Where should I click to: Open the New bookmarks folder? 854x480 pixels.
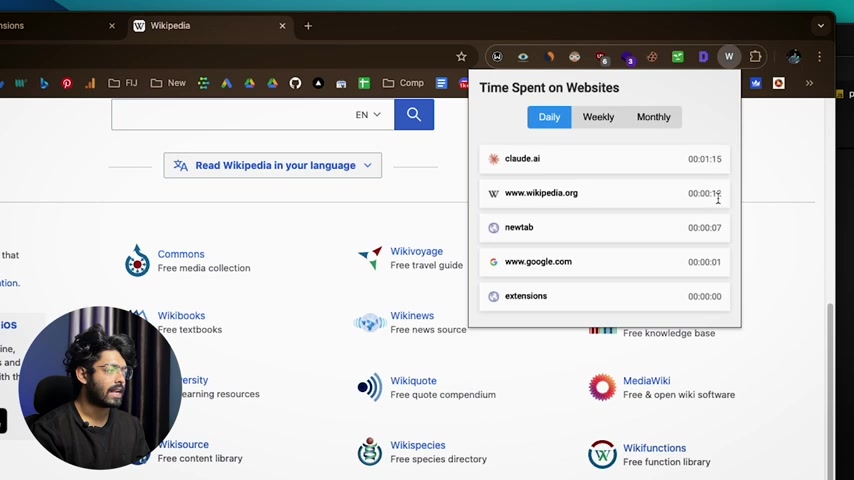[x=168, y=83]
